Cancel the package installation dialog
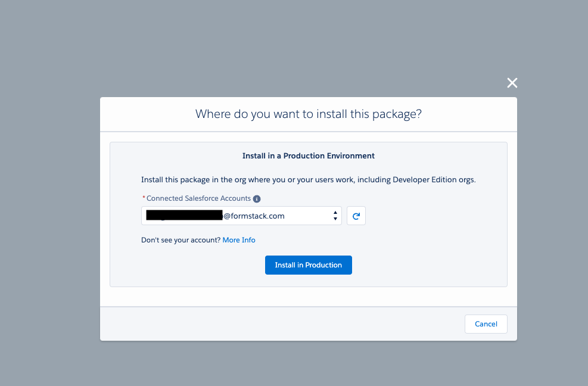Viewport: 588px width, 386px height. (486, 324)
